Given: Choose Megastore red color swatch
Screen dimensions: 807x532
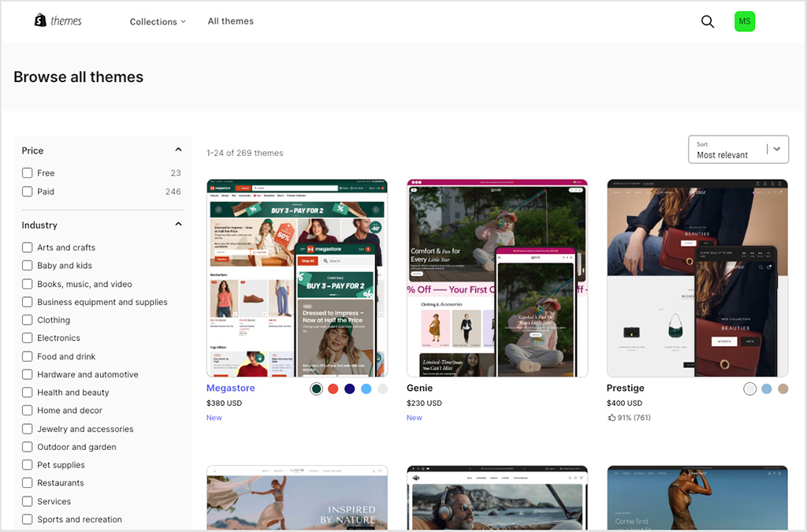Looking at the screenshot, I should pos(333,389).
